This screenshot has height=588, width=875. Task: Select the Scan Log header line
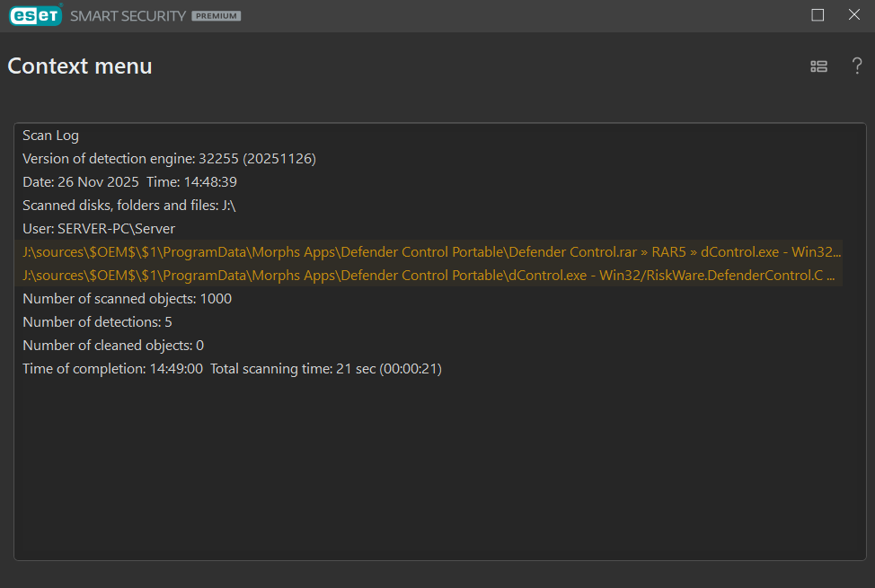click(x=50, y=136)
